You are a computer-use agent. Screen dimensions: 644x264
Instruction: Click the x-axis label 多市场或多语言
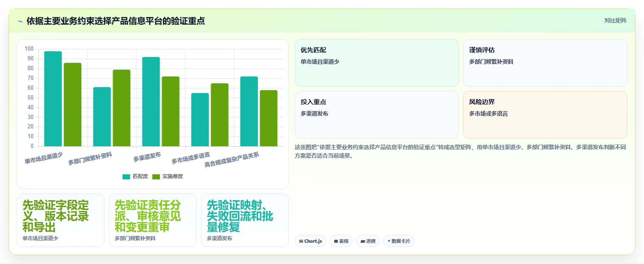(x=191, y=158)
